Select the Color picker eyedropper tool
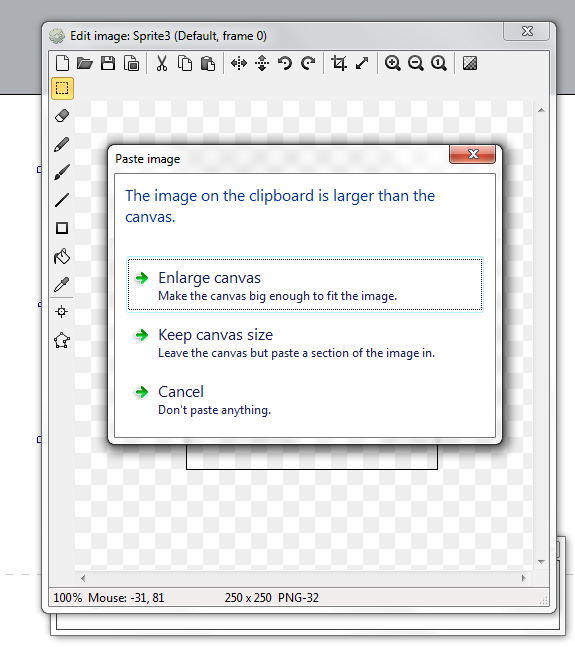The height and width of the screenshot is (647, 575). point(62,284)
